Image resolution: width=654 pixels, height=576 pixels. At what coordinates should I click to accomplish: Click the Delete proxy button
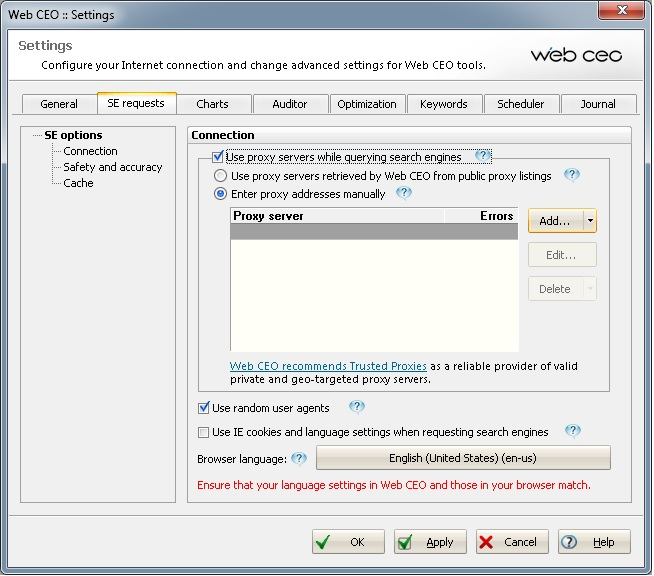tap(556, 289)
